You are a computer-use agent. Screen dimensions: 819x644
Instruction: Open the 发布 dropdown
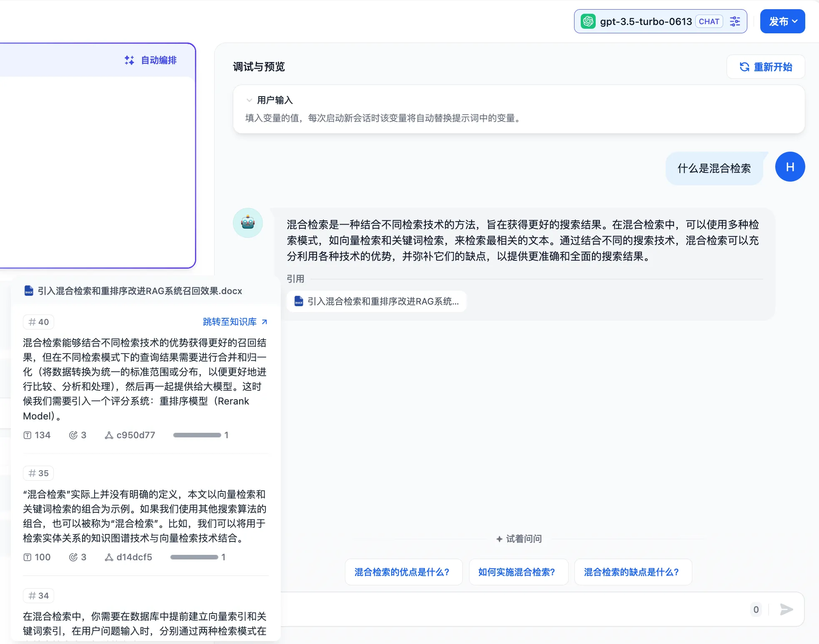click(x=782, y=21)
